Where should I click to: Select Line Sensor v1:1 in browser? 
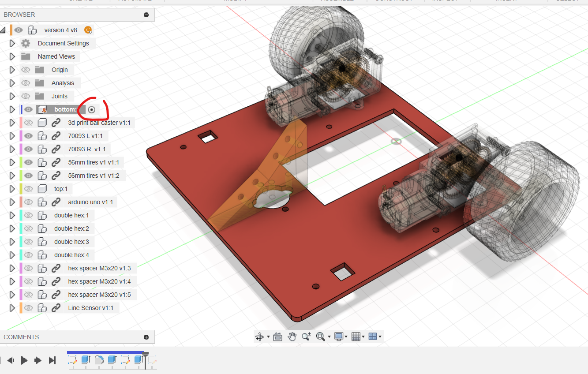[x=90, y=308]
